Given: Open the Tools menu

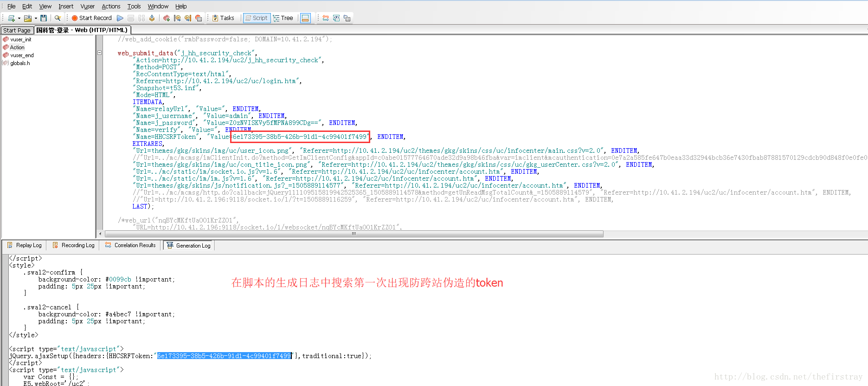Looking at the screenshot, I should point(134,6).
